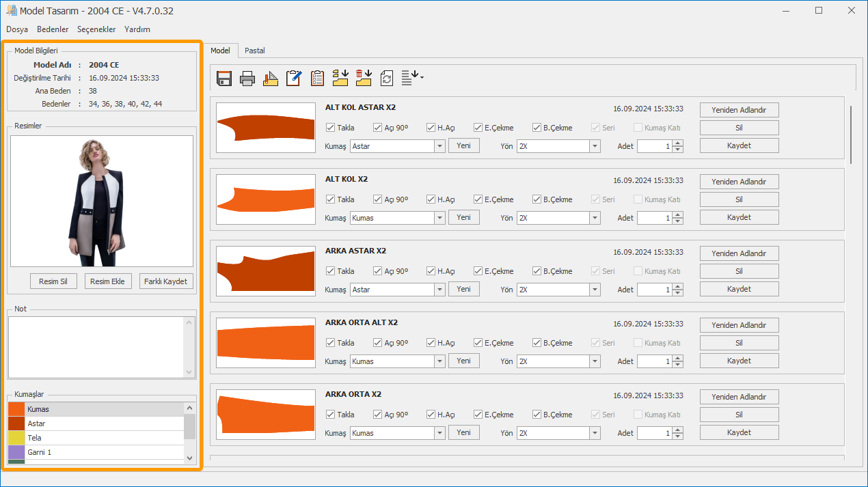
Task: Click the clipboard with pencil icon
Action: tap(294, 79)
